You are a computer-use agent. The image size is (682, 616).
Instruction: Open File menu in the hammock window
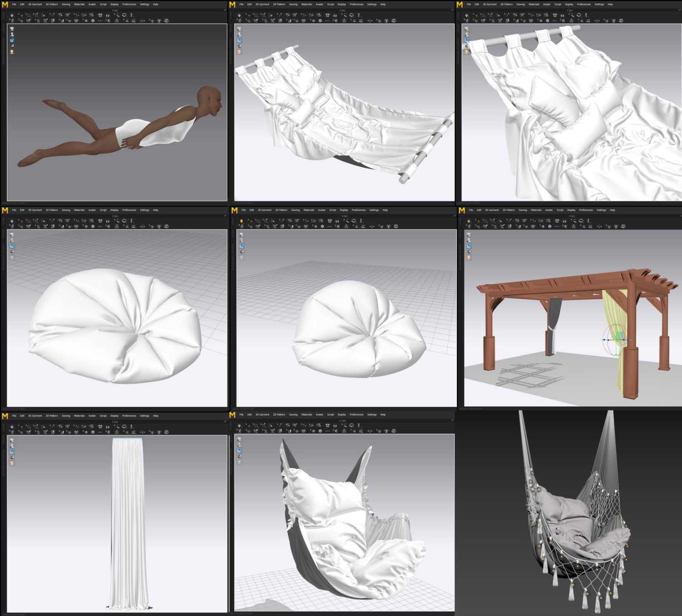pos(241,5)
